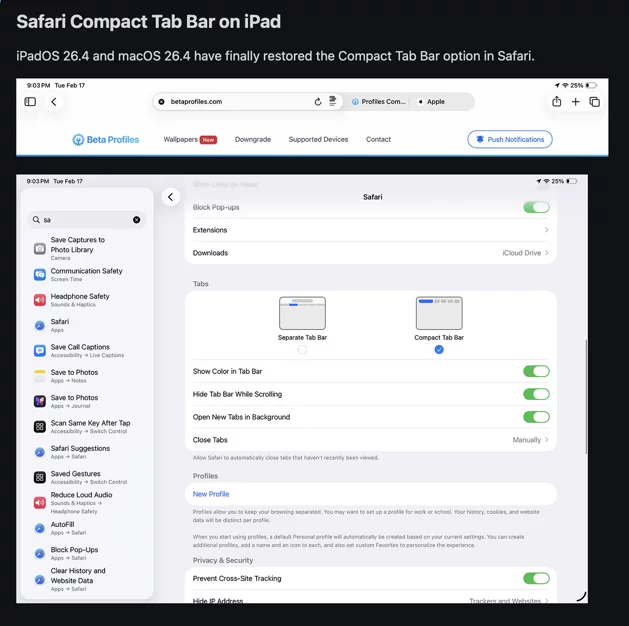Tap the Share icon in Safari toolbar
This screenshot has height=626, width=629.
pyautogui.click(x=556, y=101)
